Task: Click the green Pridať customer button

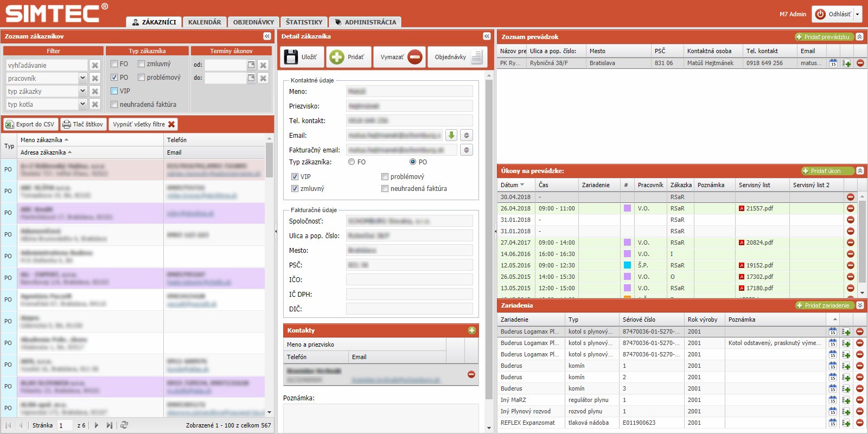Action: click(x=348, y=57)
